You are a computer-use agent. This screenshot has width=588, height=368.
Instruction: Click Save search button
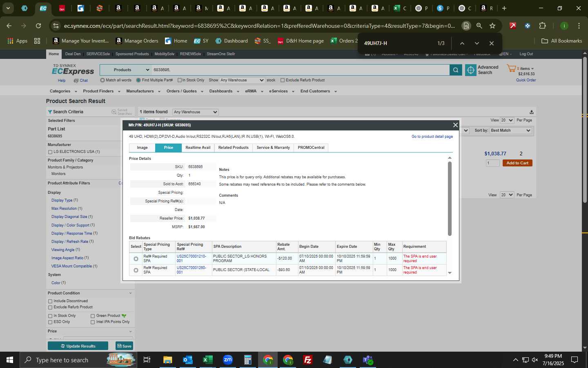(x=124, y=346)
